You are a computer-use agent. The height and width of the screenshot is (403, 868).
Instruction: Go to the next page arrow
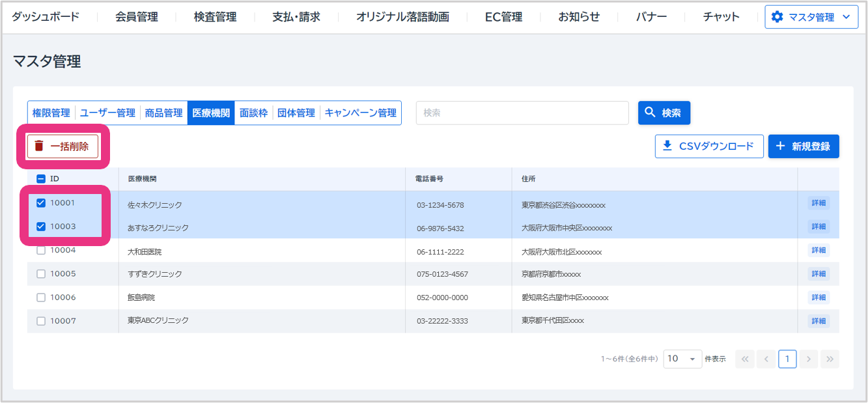[809, 359]
